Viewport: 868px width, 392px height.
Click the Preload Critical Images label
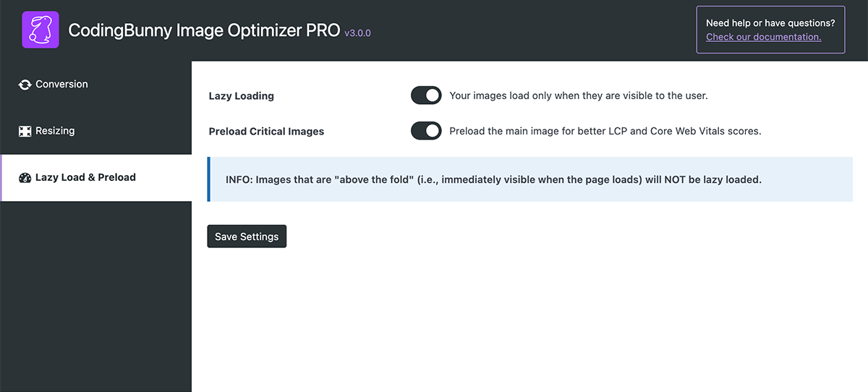[x=266, y=132]
